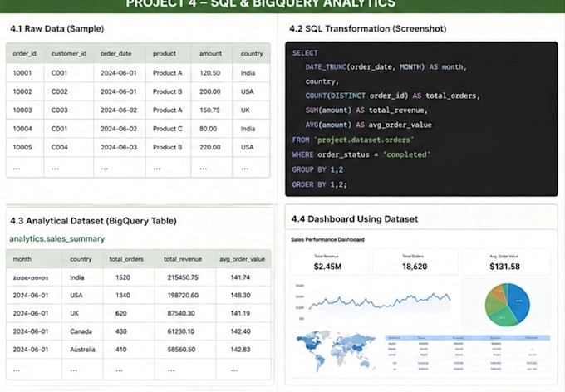Click the SELECT keyword in SQL code

pyautogui.click(x=305, y=53)
